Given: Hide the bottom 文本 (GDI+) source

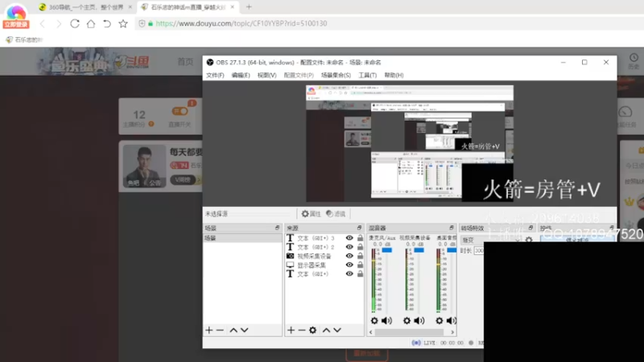Looking at the screenshot, I should point(349,274).
